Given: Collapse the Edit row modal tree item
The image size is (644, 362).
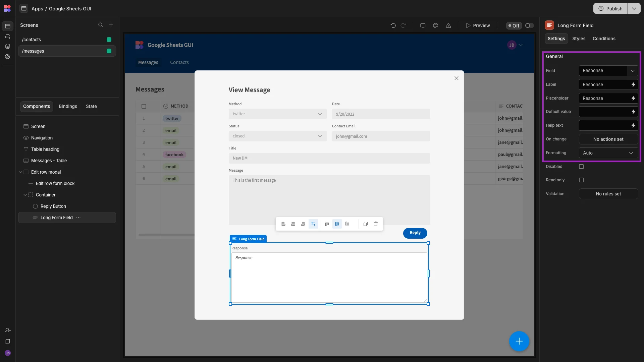Looking at the screenshot, I should (20, 172).
